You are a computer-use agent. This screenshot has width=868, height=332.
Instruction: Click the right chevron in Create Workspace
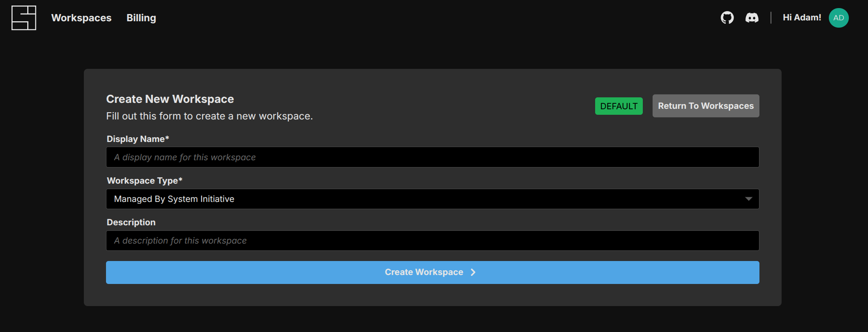(x=473, y=272)
